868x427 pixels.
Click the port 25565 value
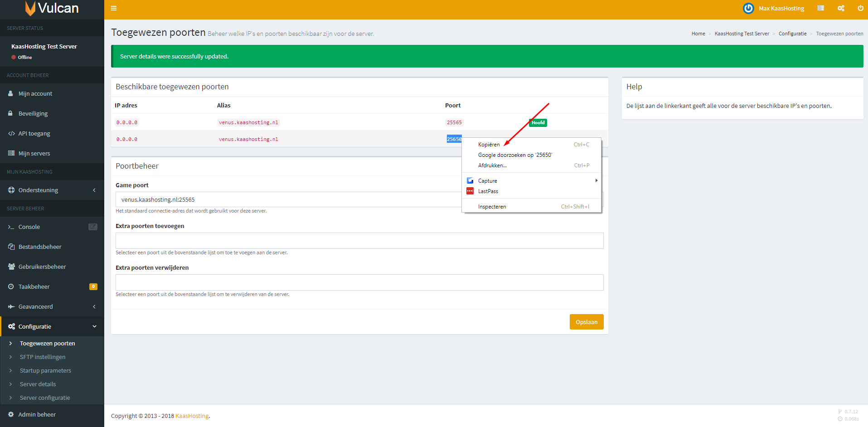click(454, 122)
